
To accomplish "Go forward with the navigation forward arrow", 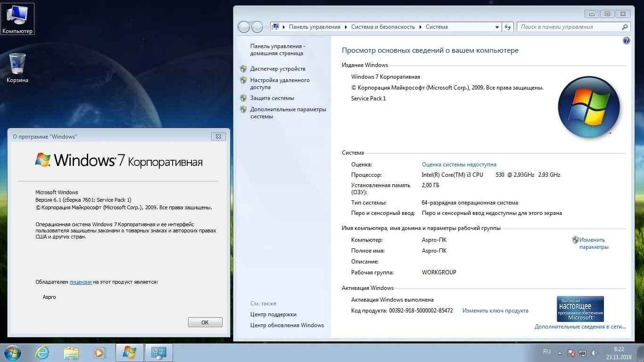I will coord(257,27).
